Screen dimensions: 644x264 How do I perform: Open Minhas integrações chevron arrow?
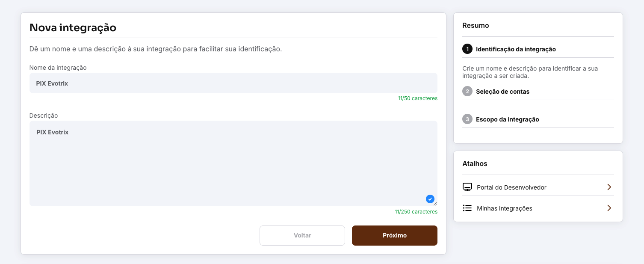pyautogui.click(x=609, y=208)
